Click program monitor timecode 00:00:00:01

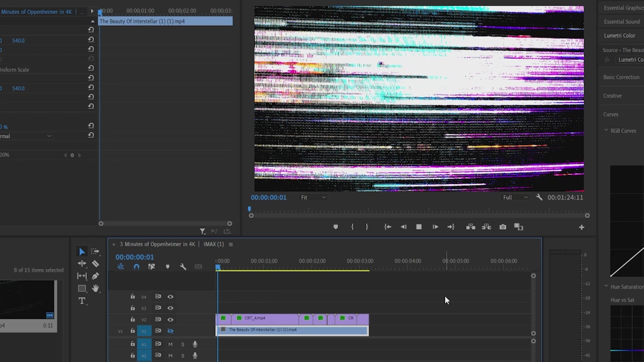(269, 197)
